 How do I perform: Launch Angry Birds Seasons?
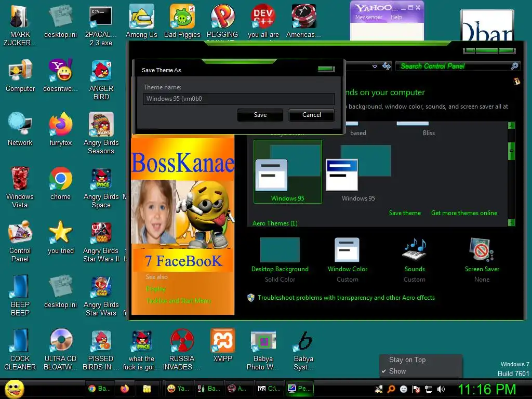[101, 134]
